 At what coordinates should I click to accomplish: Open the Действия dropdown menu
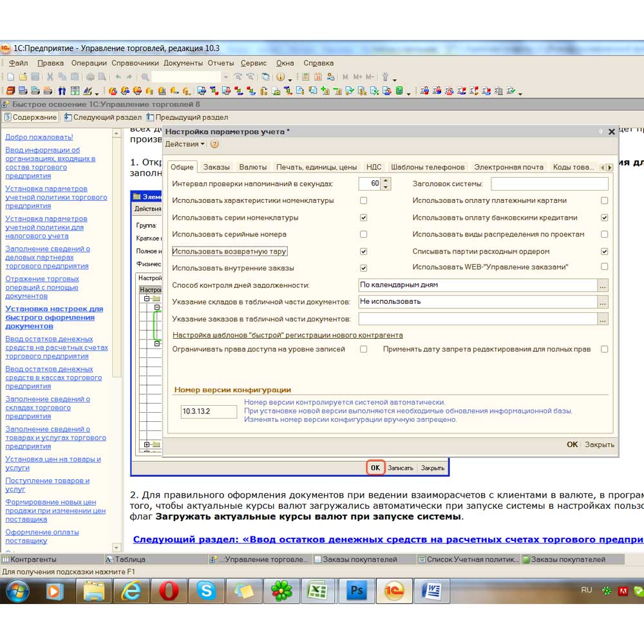coord(185,144)
